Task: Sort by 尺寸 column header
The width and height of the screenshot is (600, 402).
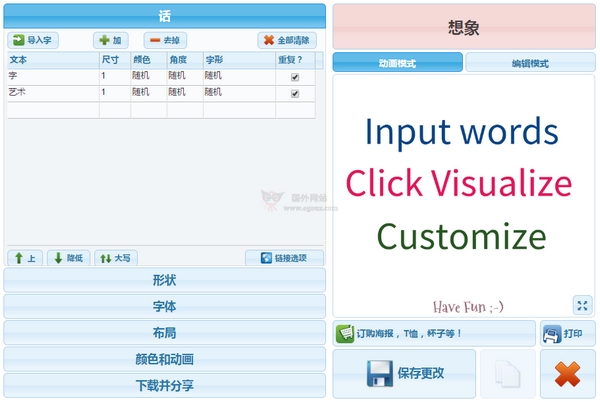Action: pos(115,60)
